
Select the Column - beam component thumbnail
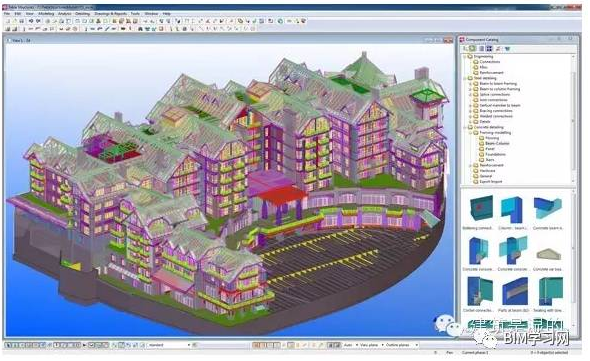pos(512,210)
